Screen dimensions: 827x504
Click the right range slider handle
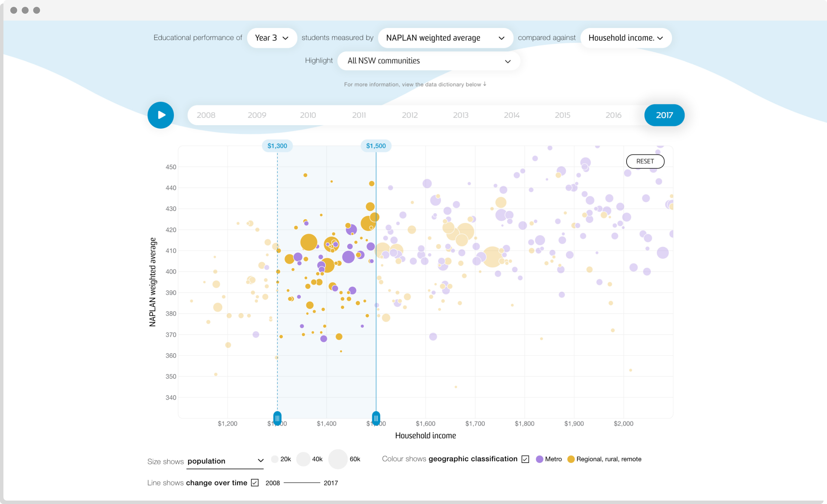(376, 418)
